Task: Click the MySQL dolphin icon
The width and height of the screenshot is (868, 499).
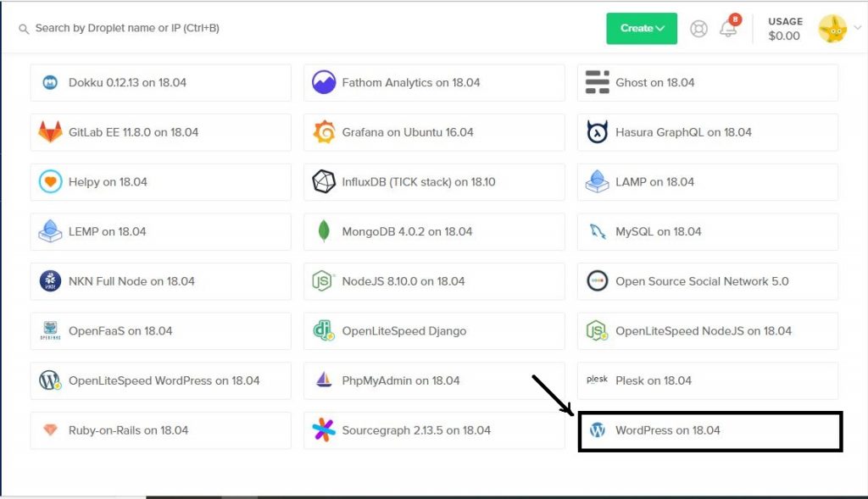Action: click(598, 231)
